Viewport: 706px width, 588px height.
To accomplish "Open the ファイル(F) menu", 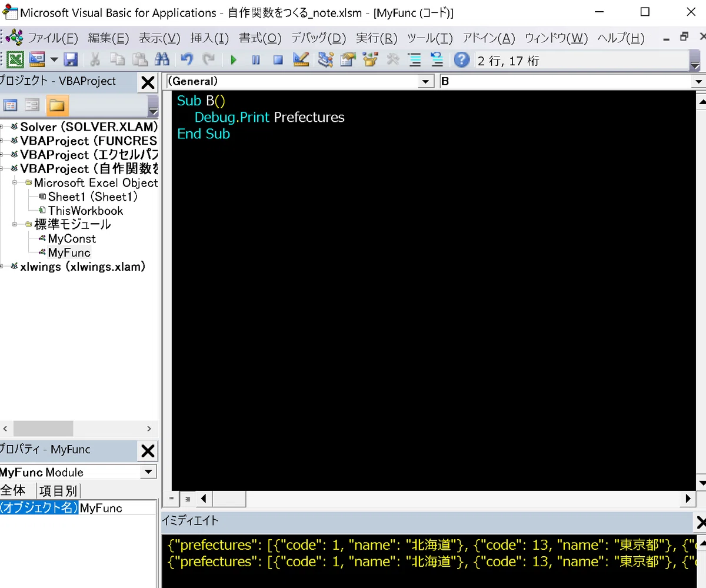I will [x=53, y=38].
